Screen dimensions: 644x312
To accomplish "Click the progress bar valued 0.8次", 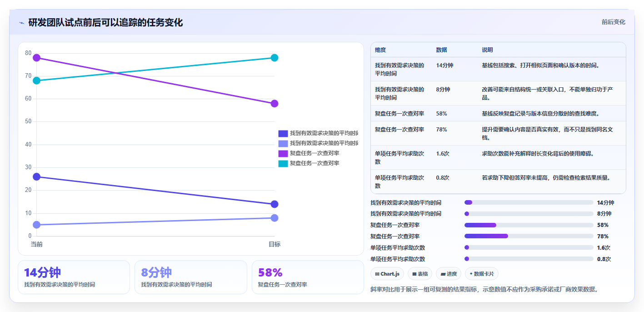I will [x=529, y=259].
